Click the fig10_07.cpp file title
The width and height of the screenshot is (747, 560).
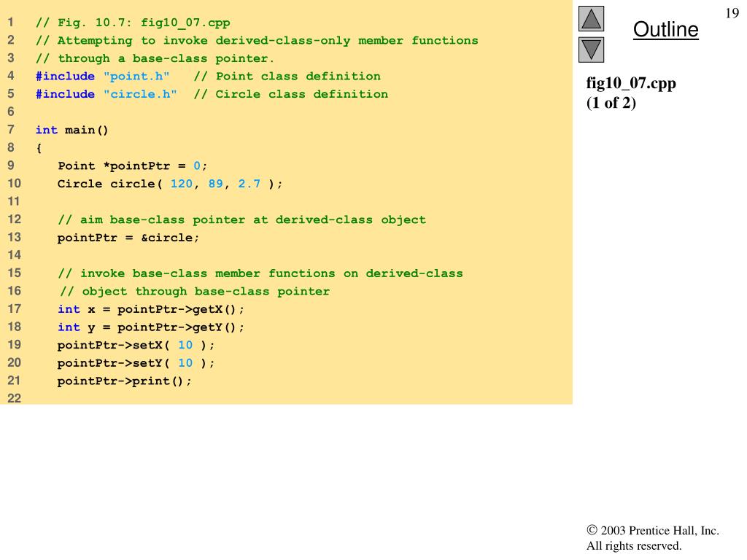(631, 83)
